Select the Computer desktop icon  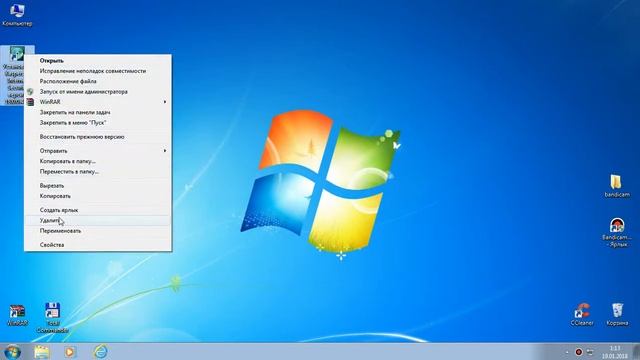17,14
